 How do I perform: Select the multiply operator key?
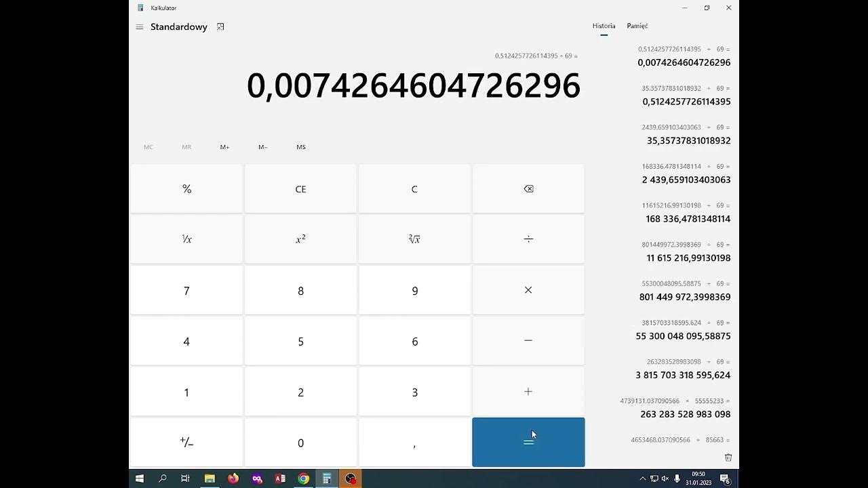pos(528,290)
